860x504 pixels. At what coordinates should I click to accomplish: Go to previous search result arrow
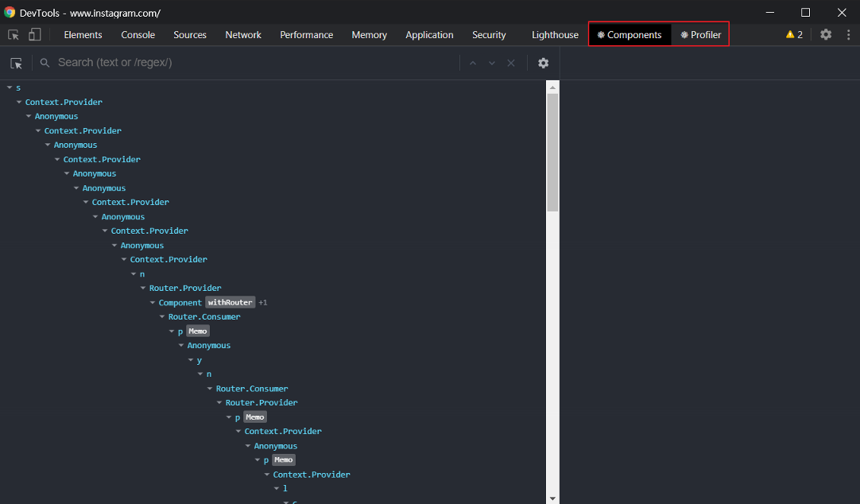click(x=473, y=63)
